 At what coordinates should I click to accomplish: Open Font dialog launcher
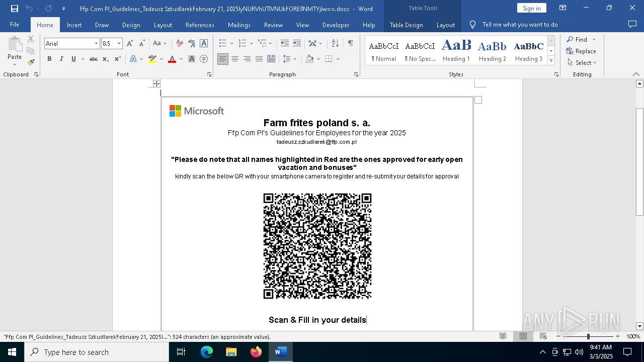[209, 74]
